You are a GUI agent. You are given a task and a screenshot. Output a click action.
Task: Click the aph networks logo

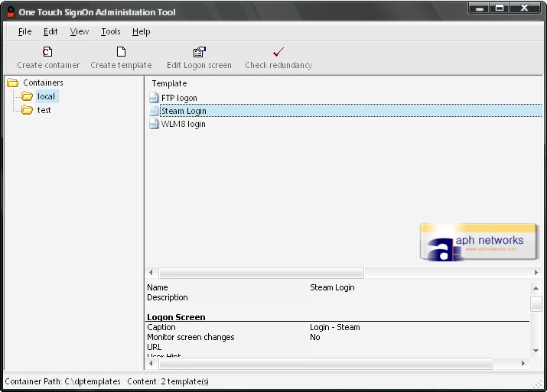point(479,242)
